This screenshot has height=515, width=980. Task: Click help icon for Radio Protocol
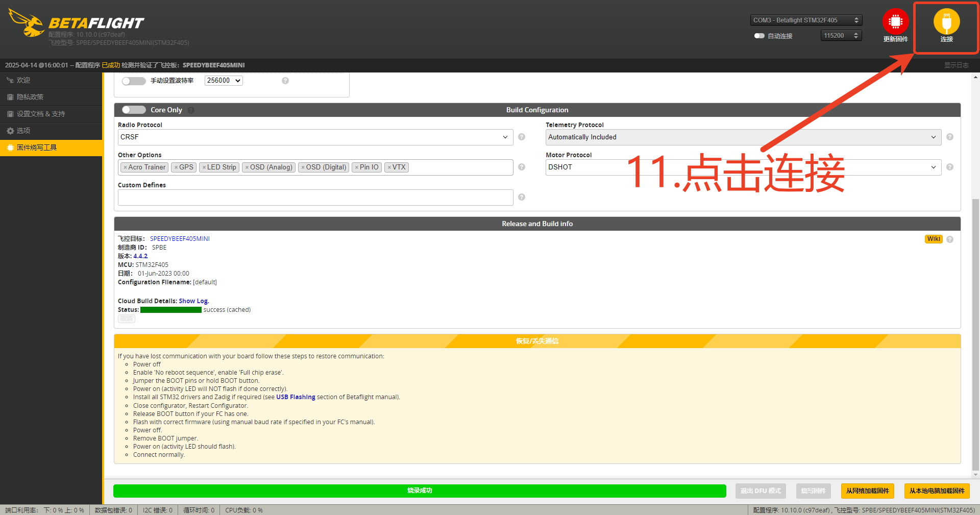click(x=522, y=137)
